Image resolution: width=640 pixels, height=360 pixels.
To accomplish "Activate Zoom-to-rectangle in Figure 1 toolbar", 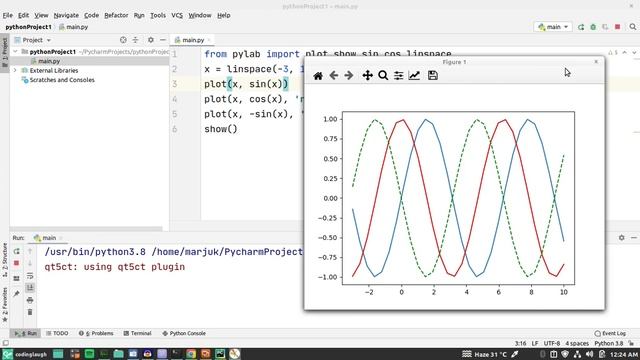I will [x=383, y=76].
